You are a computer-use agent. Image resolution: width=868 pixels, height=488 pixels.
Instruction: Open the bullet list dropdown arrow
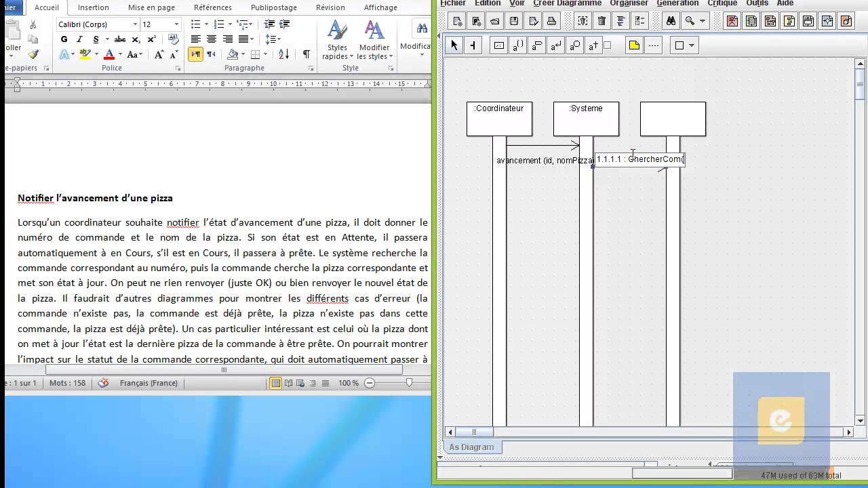[206, 24]
